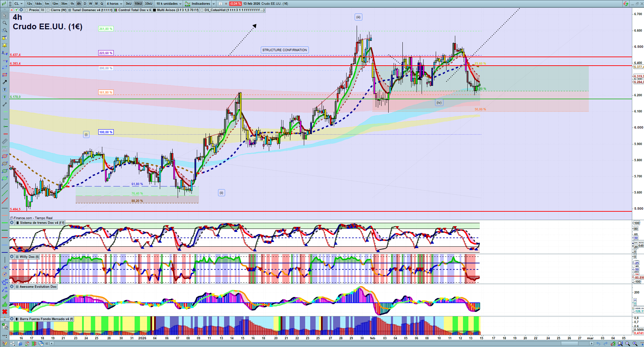Viewport: 644px width, 347px height.
Task: Open the CL symbol dropdown
Action: click(19, 4)
